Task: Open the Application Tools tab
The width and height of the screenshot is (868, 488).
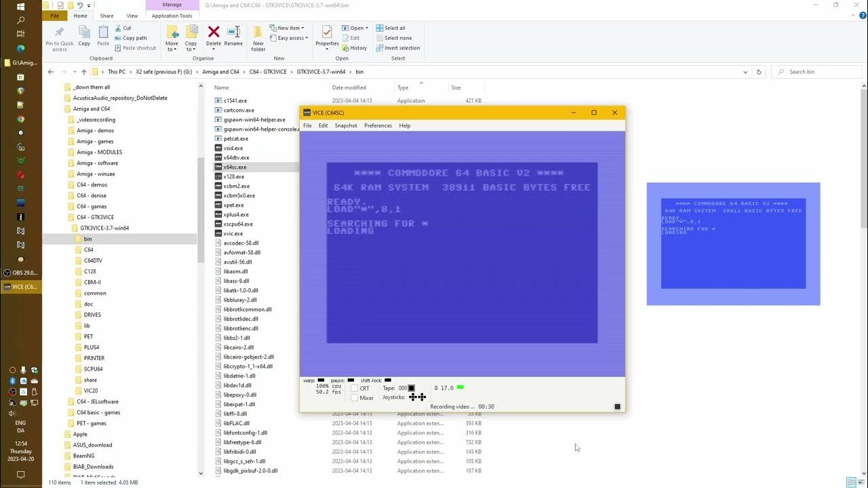Action: coord(172,16)
